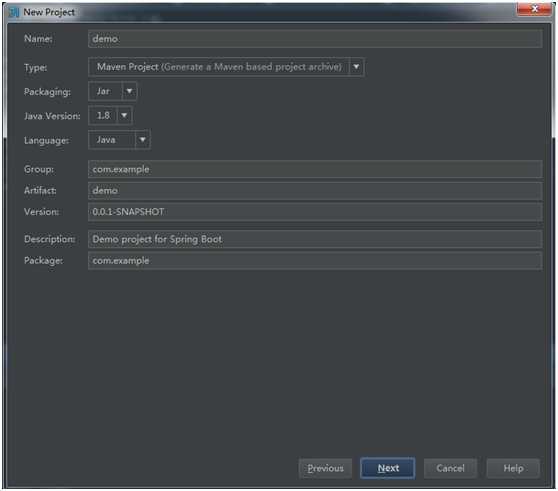Screen dimensions: 558x491
Task: Open the Java Version dropdown showing 1.8
Action: coord(110,116)
